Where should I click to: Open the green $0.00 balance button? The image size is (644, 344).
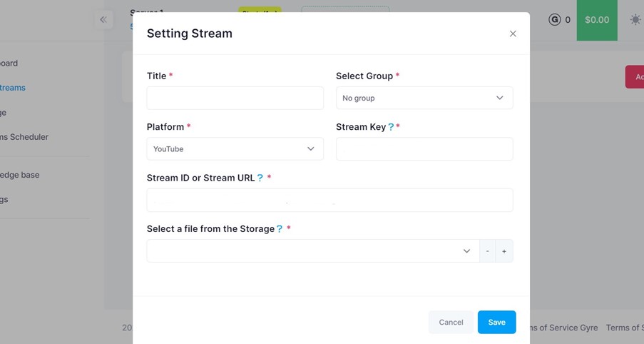[x=596, y=20]
